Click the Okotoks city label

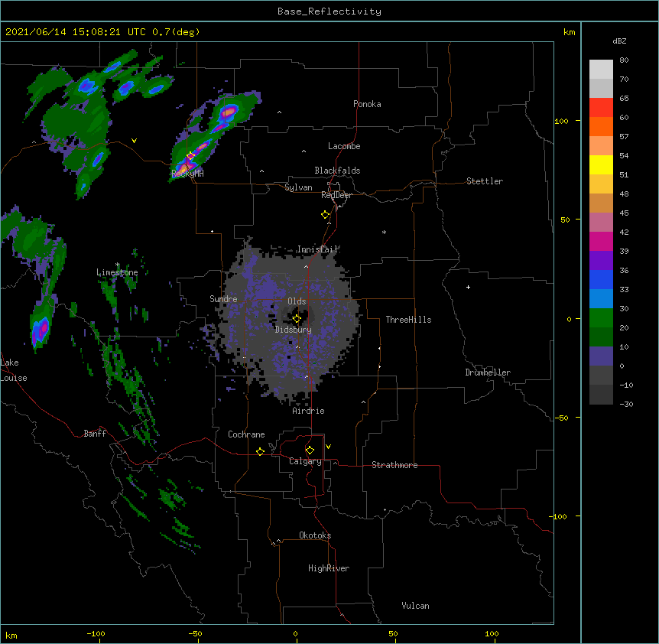tap(315, 535)
